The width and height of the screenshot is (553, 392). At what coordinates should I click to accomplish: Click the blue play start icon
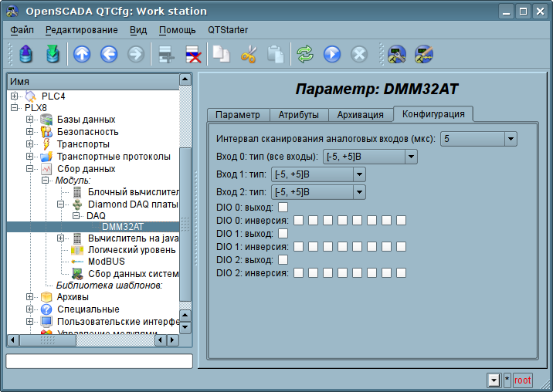point(332,54)
